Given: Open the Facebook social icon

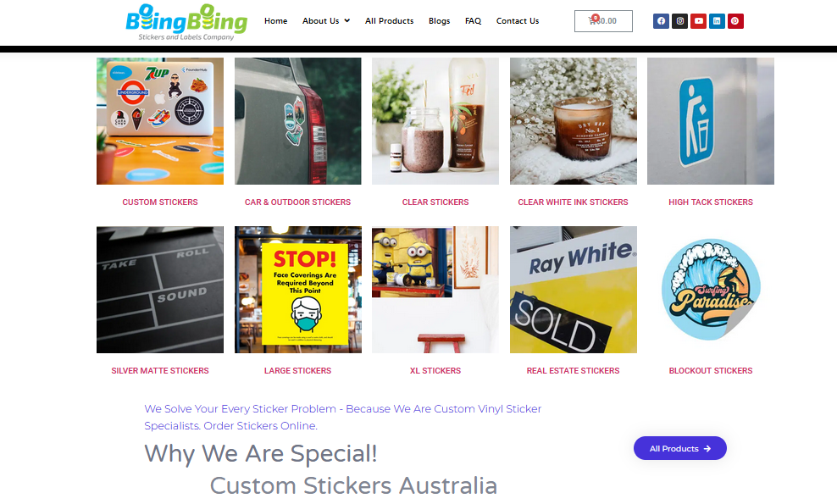Looking at the screenshot, I should [x=661, y=21].
